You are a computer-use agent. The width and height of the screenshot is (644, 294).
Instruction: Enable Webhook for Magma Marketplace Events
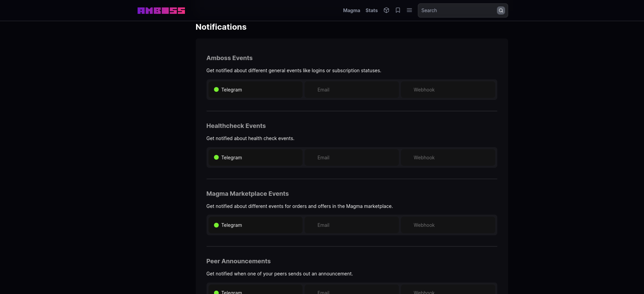[x=448, y=225]
